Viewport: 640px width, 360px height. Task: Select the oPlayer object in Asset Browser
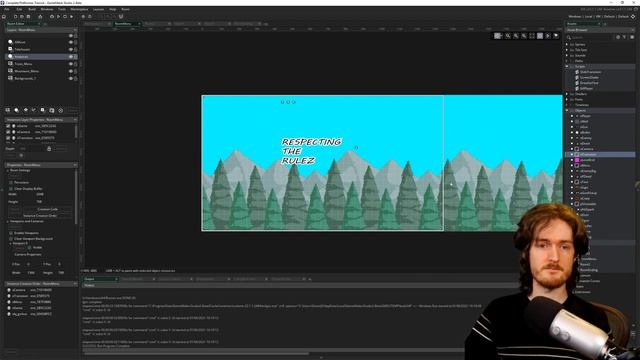(585, 116)
